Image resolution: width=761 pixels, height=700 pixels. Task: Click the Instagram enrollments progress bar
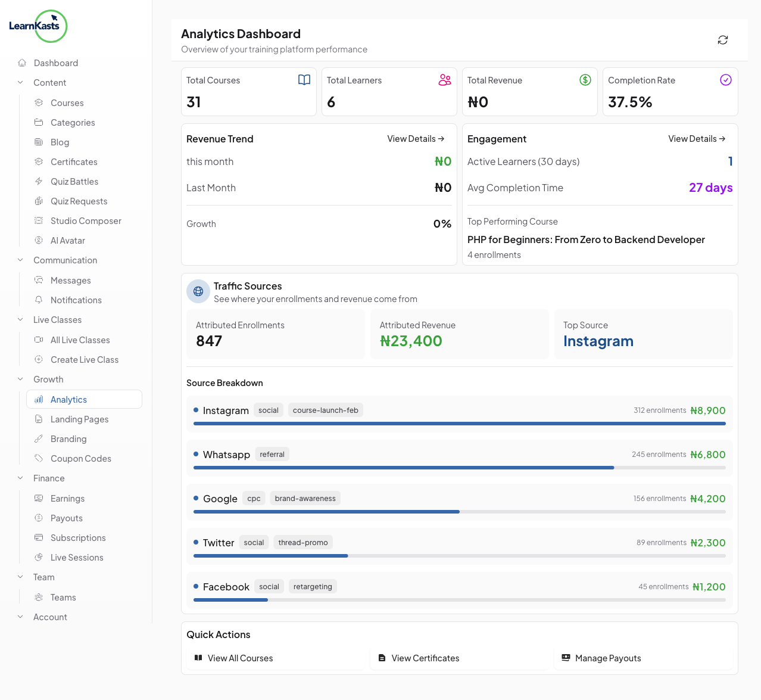[459, 424]
